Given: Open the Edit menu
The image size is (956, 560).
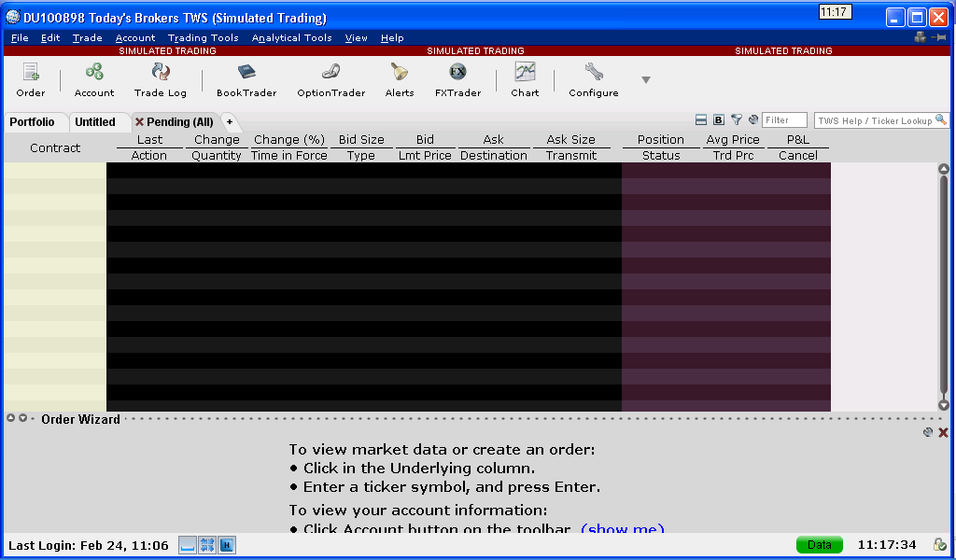Looking at the screenshot, I should coord(50,37).
